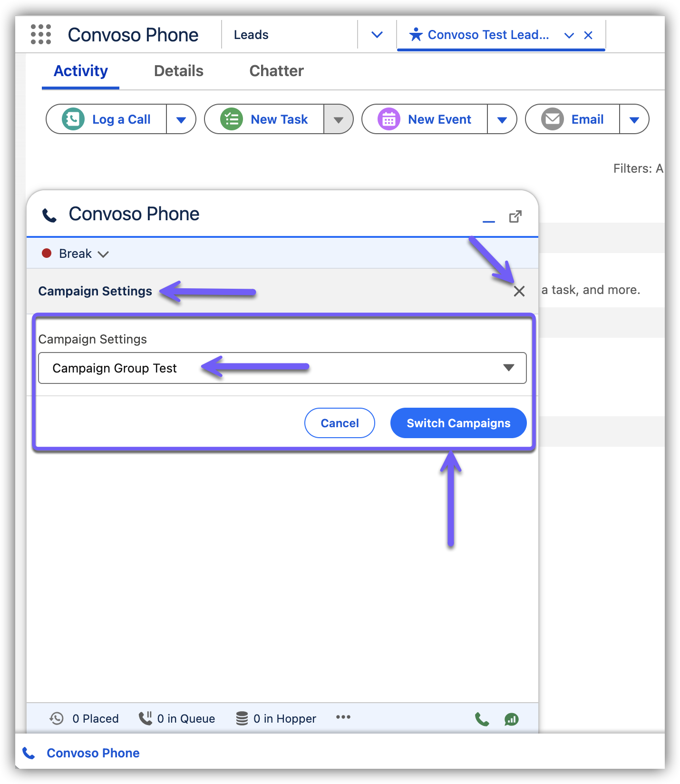
Task: Expand the New Event dropdown arrow
Action: tap(502, 119)
